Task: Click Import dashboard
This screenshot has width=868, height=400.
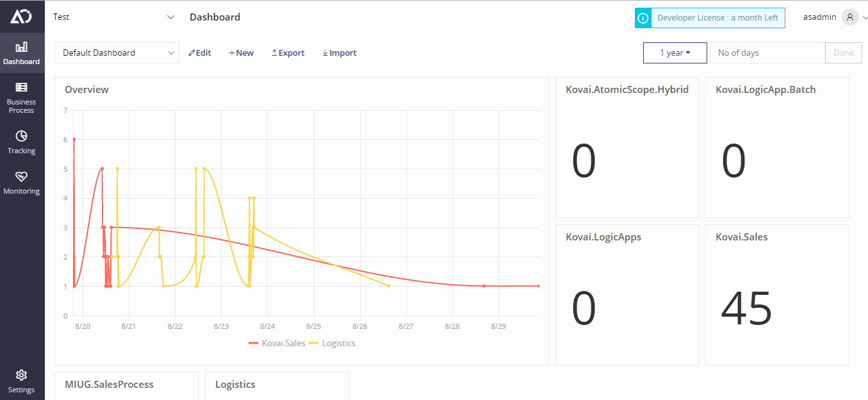Action: [x=339, y=53]
